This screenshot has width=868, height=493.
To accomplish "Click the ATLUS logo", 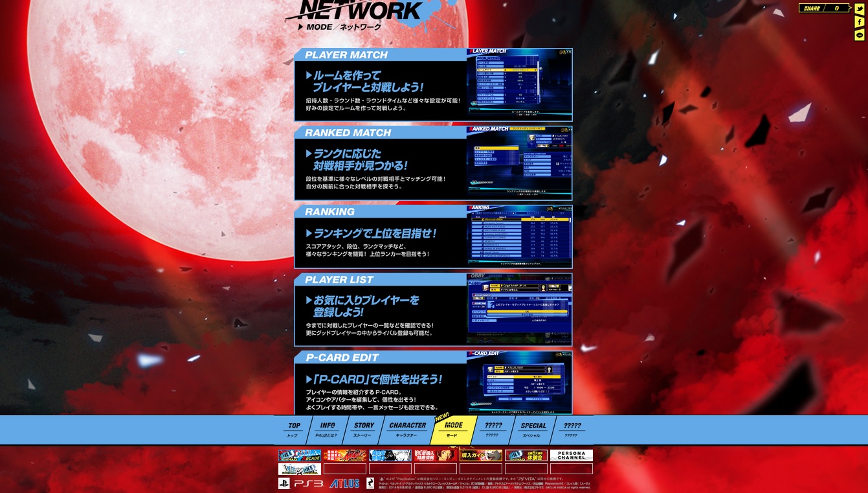I will (x=344, y=483).
